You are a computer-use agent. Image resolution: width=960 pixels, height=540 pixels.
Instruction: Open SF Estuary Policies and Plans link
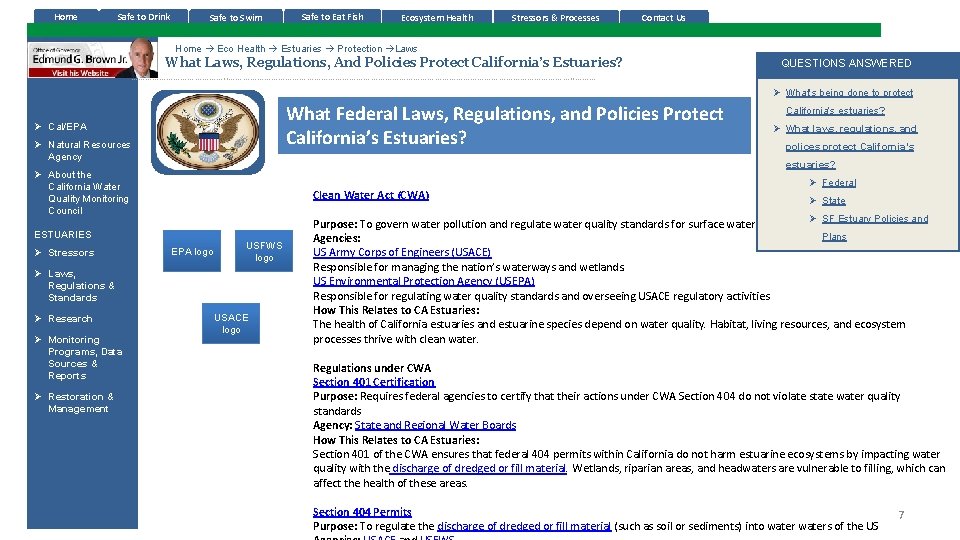tap(875, 227)
